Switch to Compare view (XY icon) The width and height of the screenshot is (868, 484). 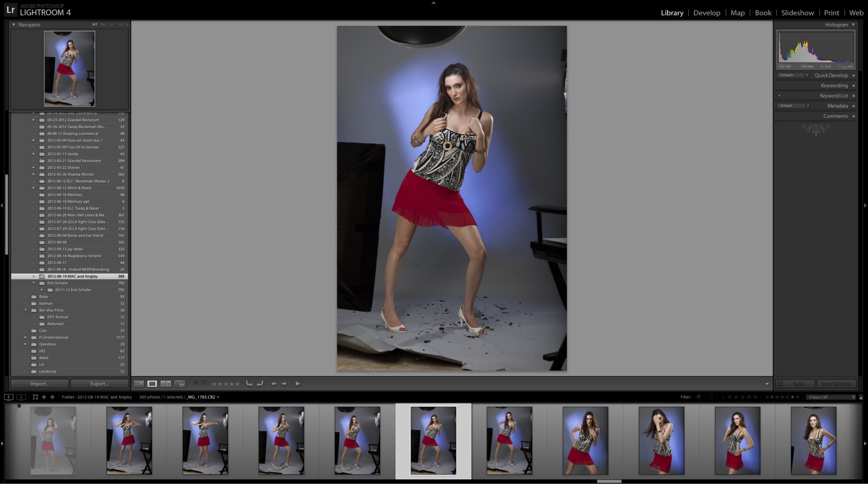point(166,383)
